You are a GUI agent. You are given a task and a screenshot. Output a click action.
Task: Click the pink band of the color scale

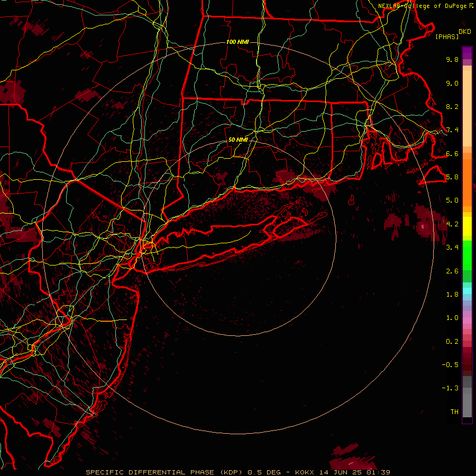467,321
